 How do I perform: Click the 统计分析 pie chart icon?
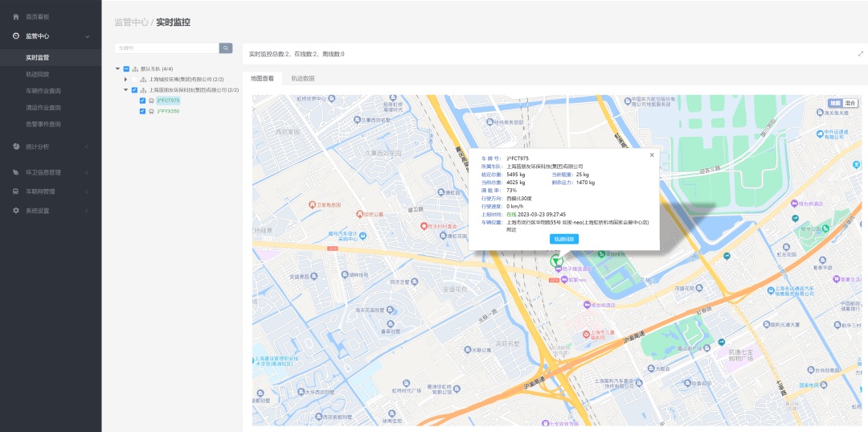(17, 146)
